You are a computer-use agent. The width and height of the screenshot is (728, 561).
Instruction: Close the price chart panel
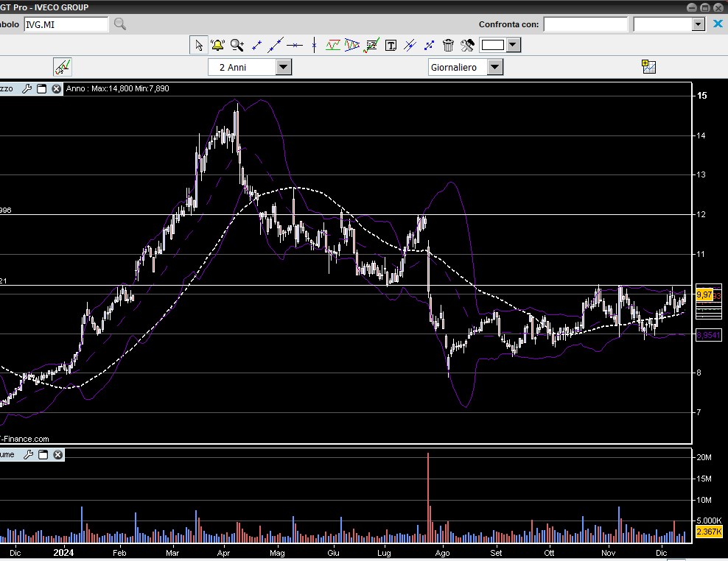tap(57, 89)
